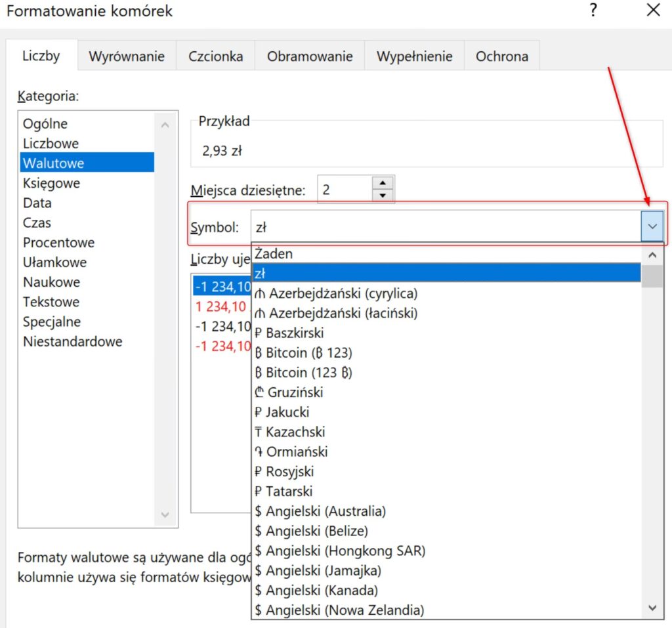
Task: Choose the Procentowe category
Action: pos(58,243)
